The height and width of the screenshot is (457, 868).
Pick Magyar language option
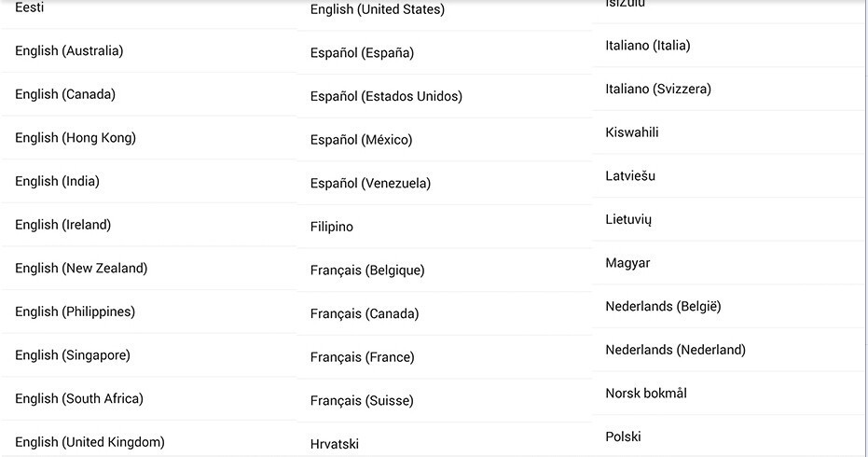pos(627,263)
